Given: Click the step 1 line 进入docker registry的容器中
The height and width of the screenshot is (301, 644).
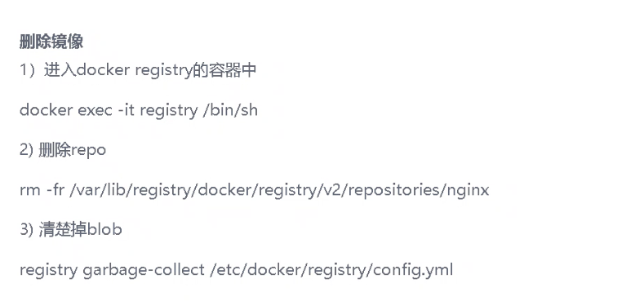Looking at the screenshot, I should click(x=138, y=71).
